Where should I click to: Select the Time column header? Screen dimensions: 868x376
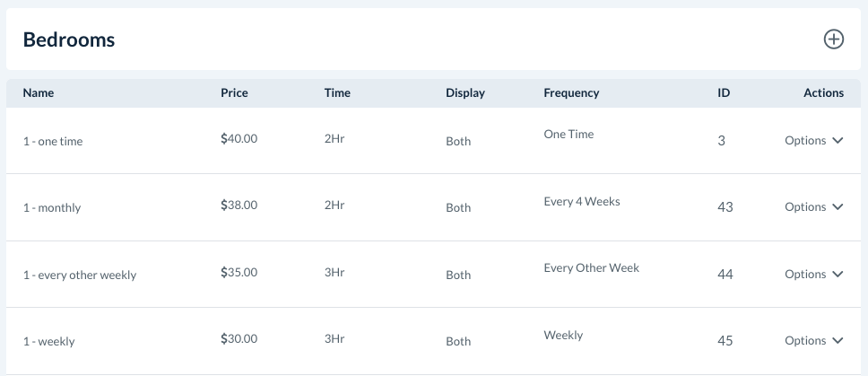[337, 93]
